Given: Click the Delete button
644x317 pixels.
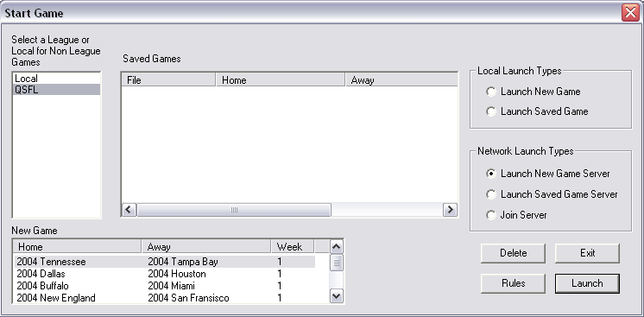Looking at the screenshot, I should pyautogui.click(x=513, y=253).
